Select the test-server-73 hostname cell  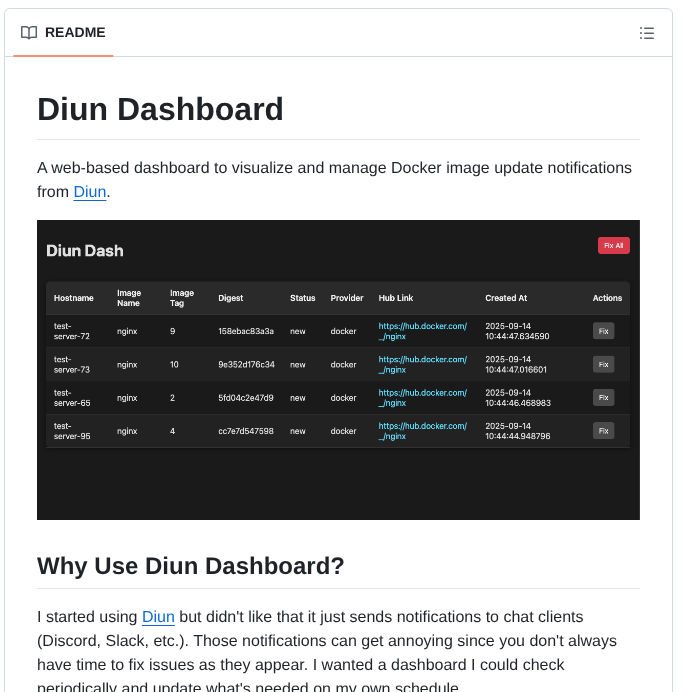tap(72, 365)
